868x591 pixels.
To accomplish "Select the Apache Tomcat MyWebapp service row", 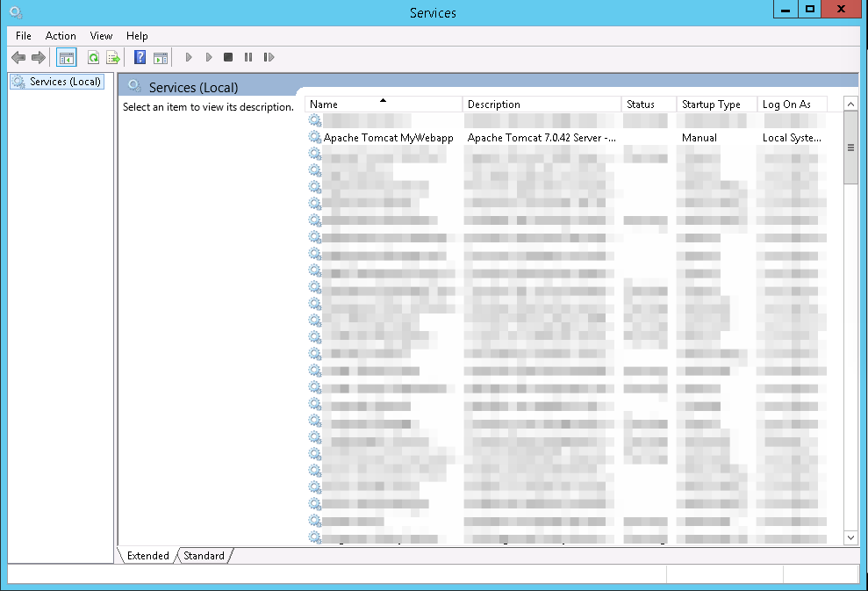I will (x=388, y=138).
